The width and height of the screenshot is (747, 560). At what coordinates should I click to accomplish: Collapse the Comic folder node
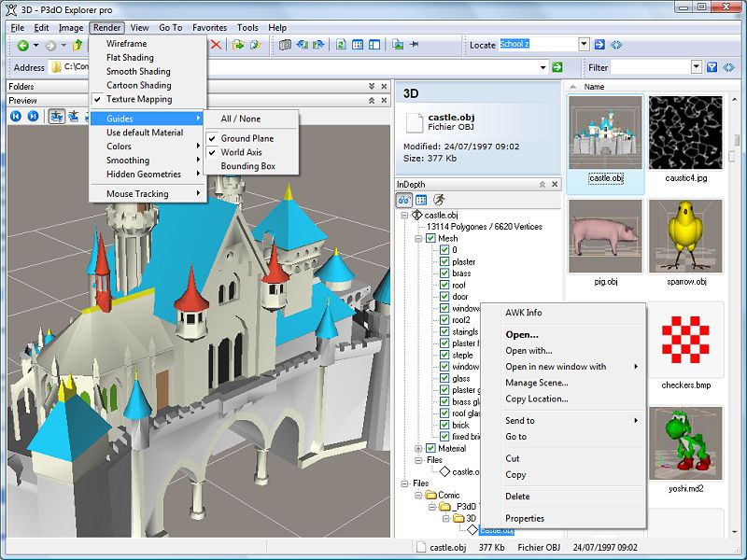(418, 496)
